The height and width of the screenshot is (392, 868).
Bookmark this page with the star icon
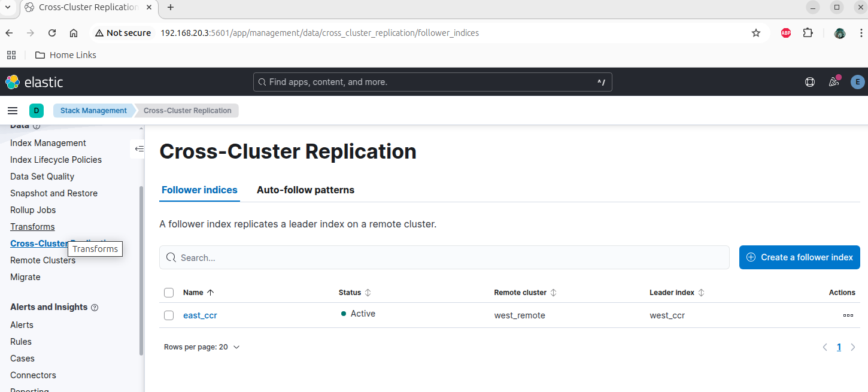(756, 33)
